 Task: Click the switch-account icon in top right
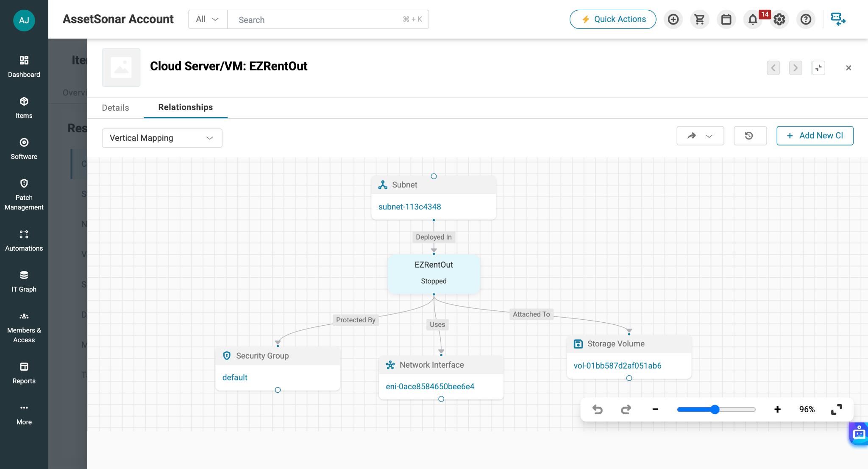pos(838,20)
